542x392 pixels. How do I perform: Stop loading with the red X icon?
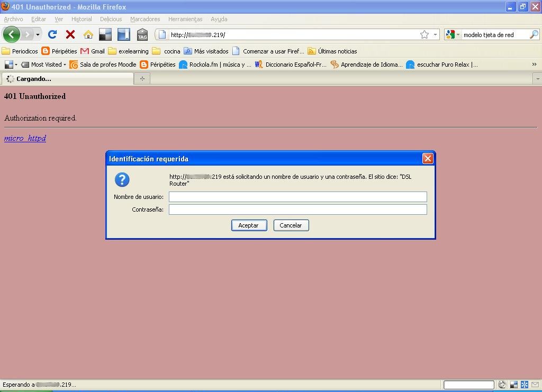[x=70, y=34]
